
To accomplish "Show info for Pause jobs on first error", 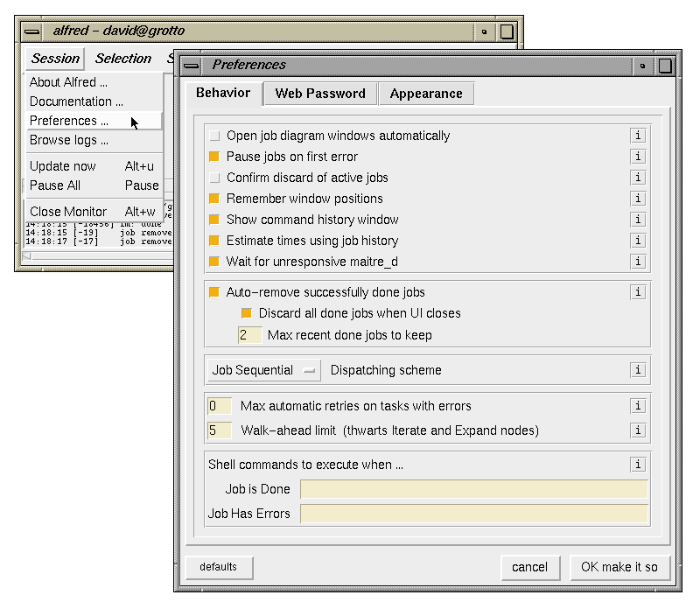I will (638, 157).
